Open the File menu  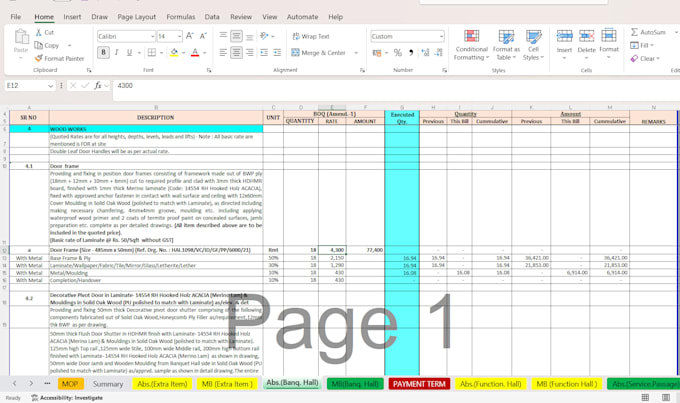click(x=16, y=17)
